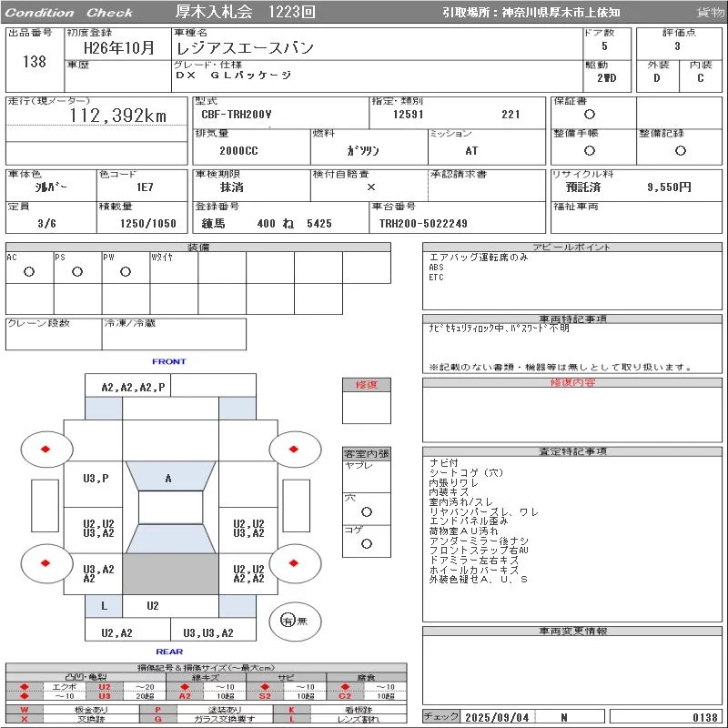This screenshot has width=728, height=728.
Task: Click check date 2025/09/04
Action: pyautogui.click(x=497, y=717)
